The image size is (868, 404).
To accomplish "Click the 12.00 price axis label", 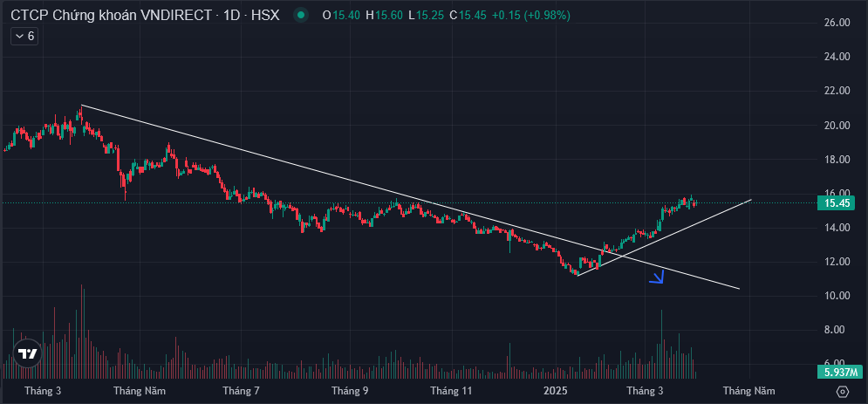I will 837,262.
